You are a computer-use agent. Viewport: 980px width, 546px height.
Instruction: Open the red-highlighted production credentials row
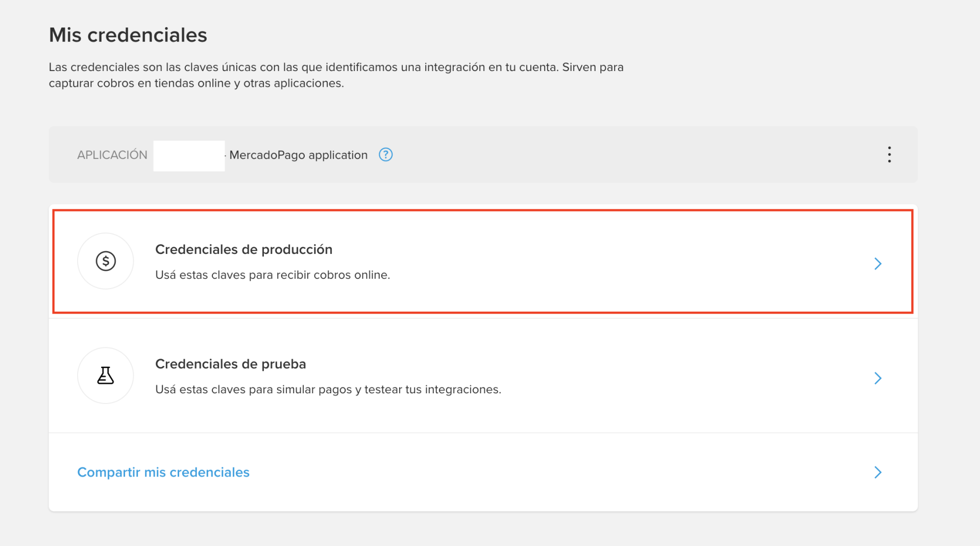510,262
